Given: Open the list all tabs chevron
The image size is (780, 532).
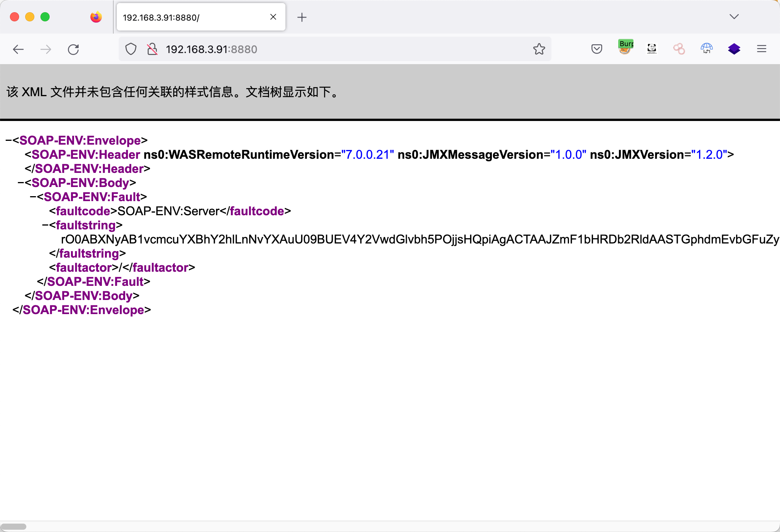Looking at the screenshot, I should (x=734, y=17).
